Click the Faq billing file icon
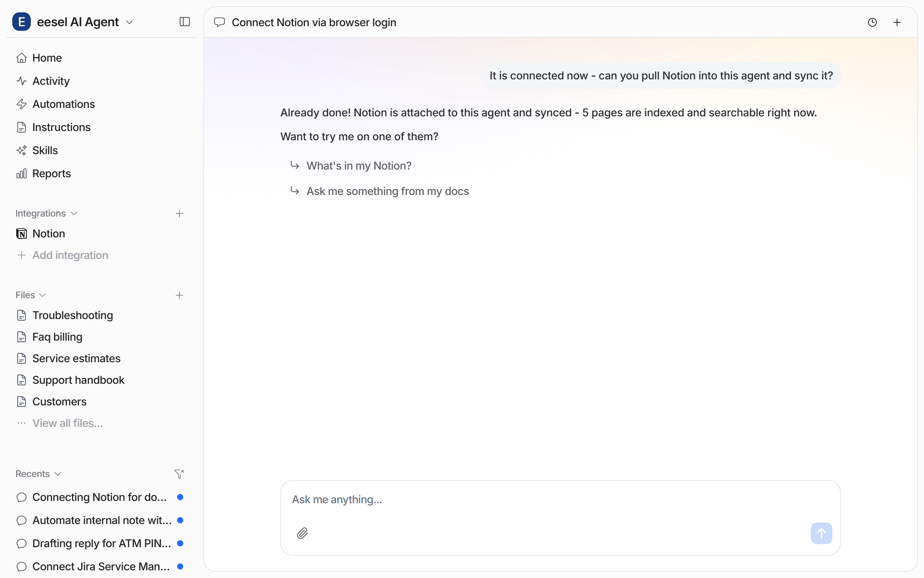The width and height of the screenshot is (924, 578). (x=22, y=337)
